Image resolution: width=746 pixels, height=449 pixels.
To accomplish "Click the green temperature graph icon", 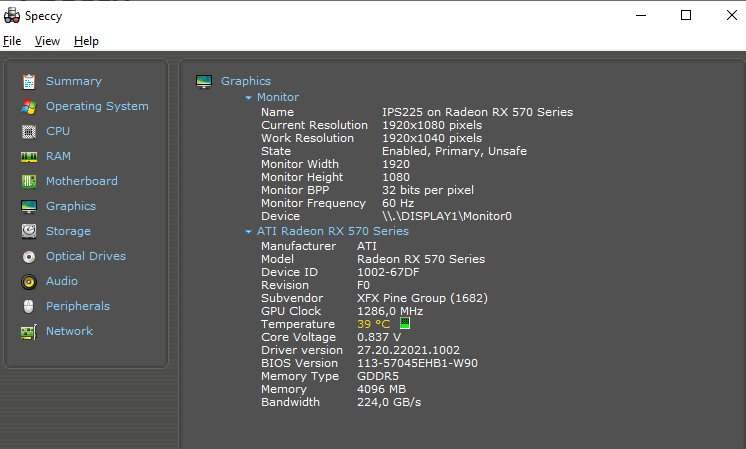I will (405, 323).
